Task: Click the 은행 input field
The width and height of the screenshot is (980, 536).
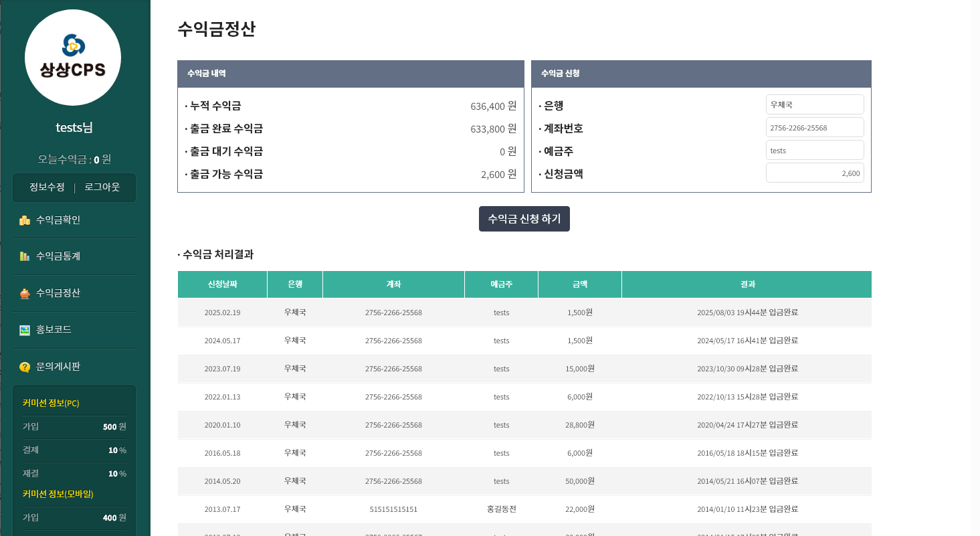Action: click(x=814, y=104)
